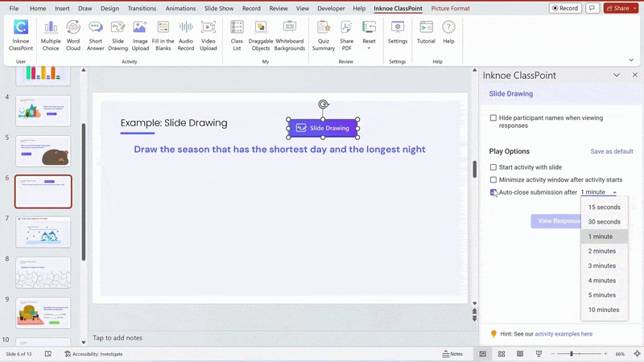Click the zoom slider in status bar
The image size is (644, 362).
point(572,354)
